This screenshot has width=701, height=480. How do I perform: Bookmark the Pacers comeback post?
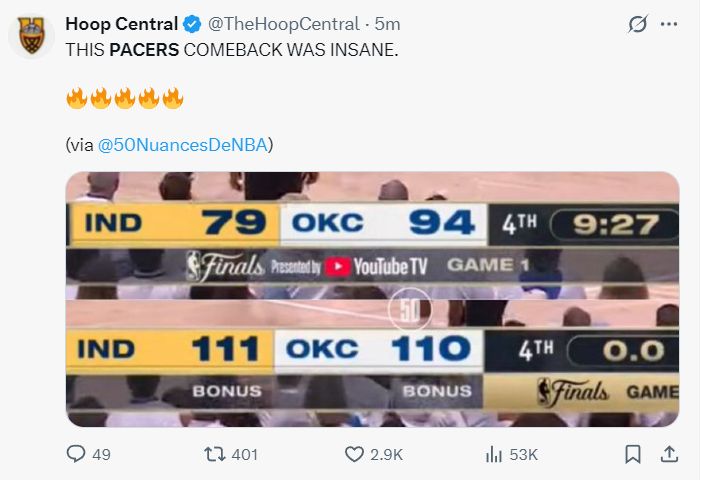tap(632, 454)
